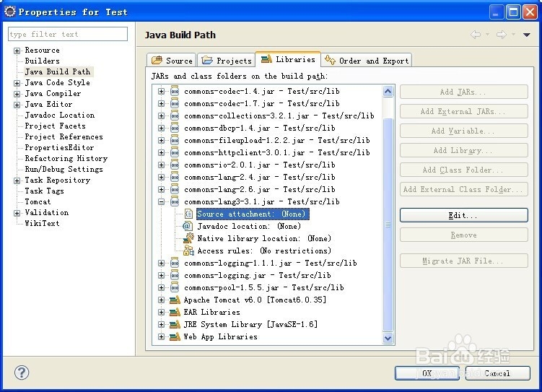Expand the Task Repository node
The height and width of the screenshot is (392, 542).
pos(17,180)
